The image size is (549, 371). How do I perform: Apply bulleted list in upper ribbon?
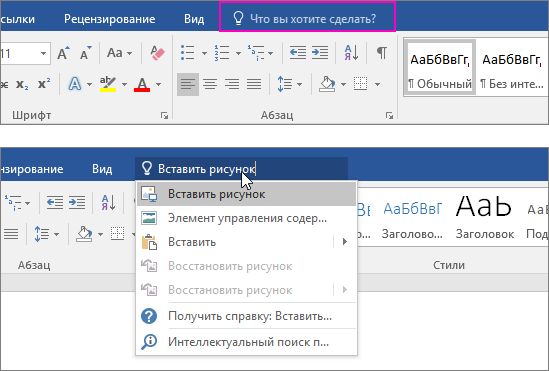tap(188, 53)
